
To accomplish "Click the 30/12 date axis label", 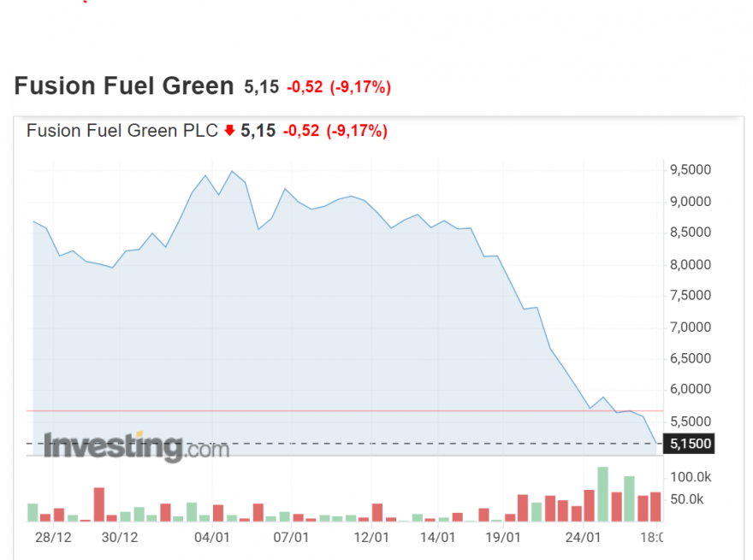I will click(x=120, y=537).
